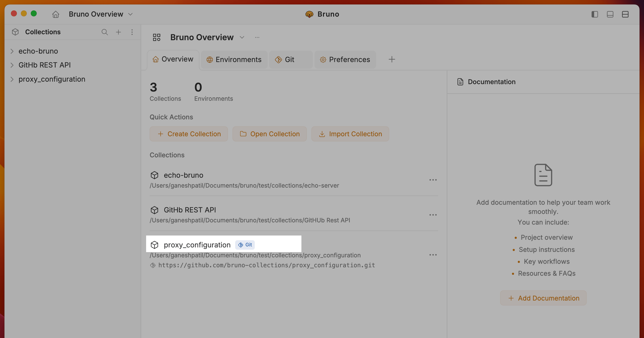Click the 3 Collections count
644x338 pixels.
coord(165,92)
